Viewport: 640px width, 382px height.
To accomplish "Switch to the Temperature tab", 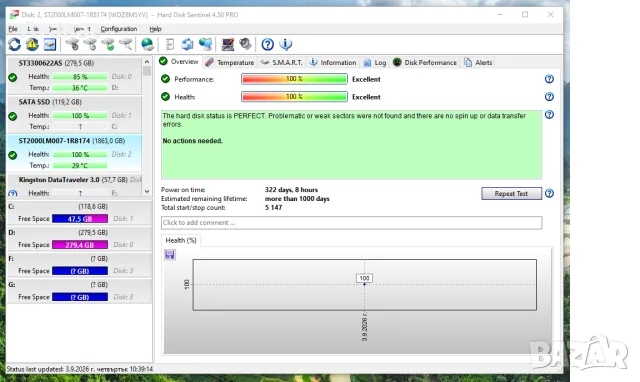I will [230, 62].
